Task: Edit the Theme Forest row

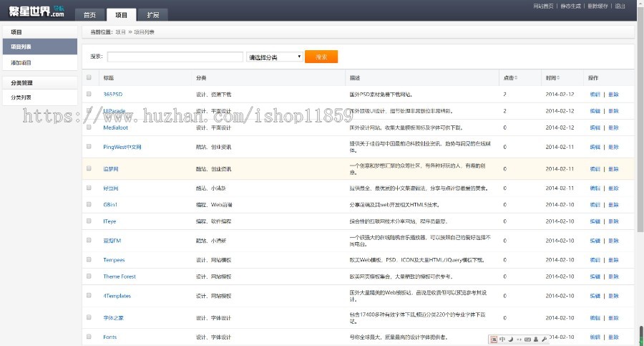Action: (x=595, y=277)
